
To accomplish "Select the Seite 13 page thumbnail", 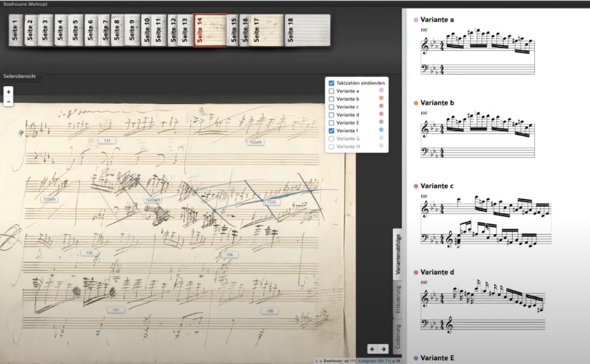I will [x=185, y=31].
